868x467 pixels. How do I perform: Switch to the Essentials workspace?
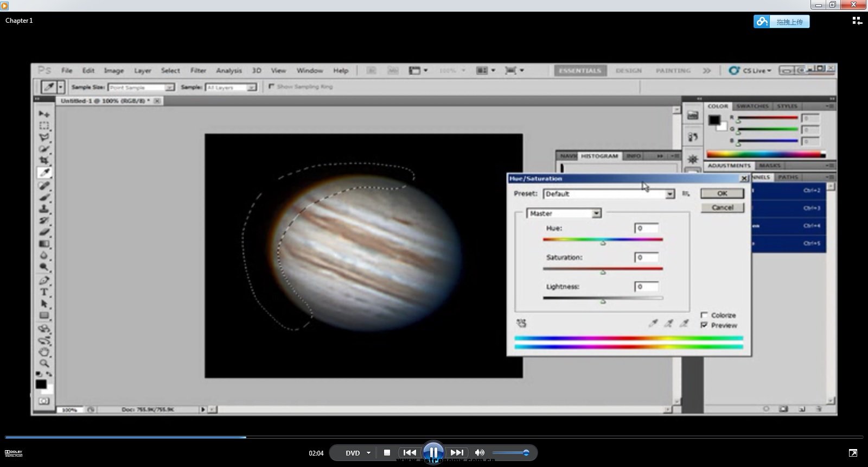[x=580, y=71]
